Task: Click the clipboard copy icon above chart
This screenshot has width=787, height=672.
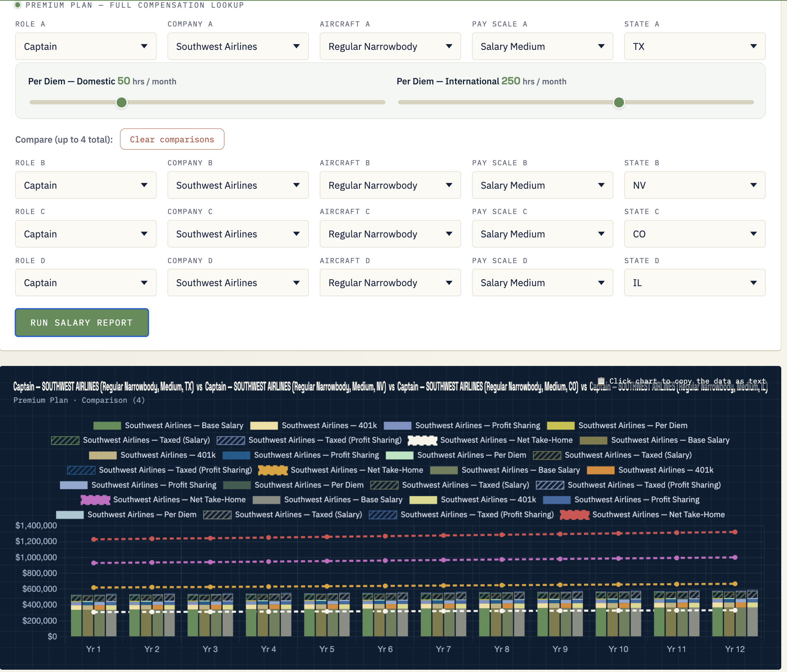Action: 601,381
